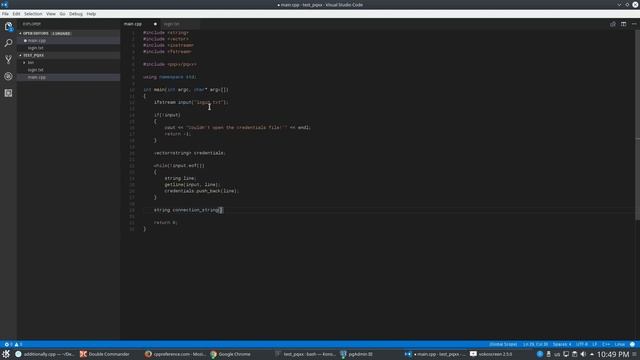The width and height of the screenshot is (640, 360).
Task: Switch to cppreference Firefox window in taskbar
Action: (x=176, y=354)
